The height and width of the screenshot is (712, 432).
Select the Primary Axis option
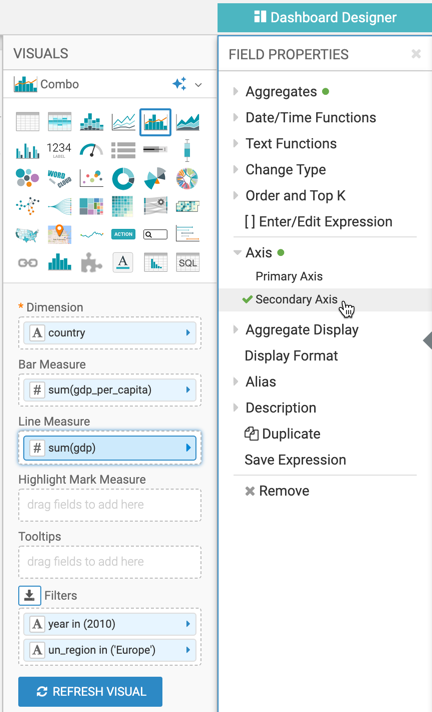pos(289,276)
